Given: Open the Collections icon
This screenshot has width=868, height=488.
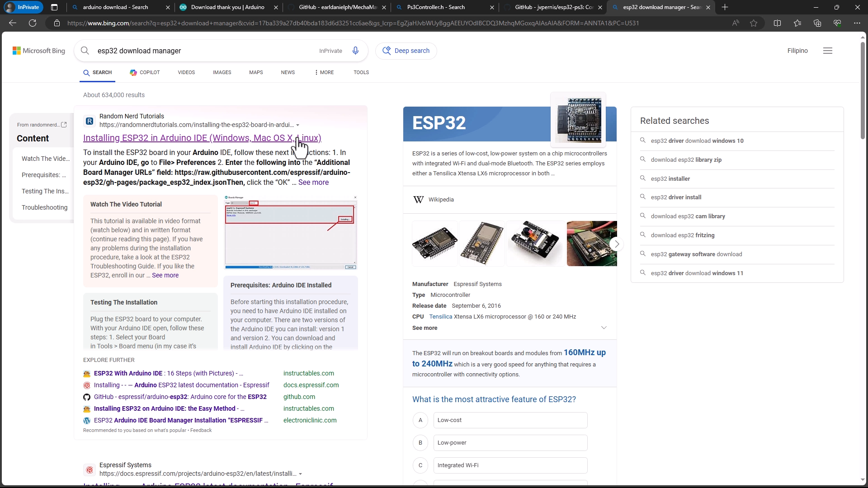Looking at the screenshot, I should click(x=817, y=23).
